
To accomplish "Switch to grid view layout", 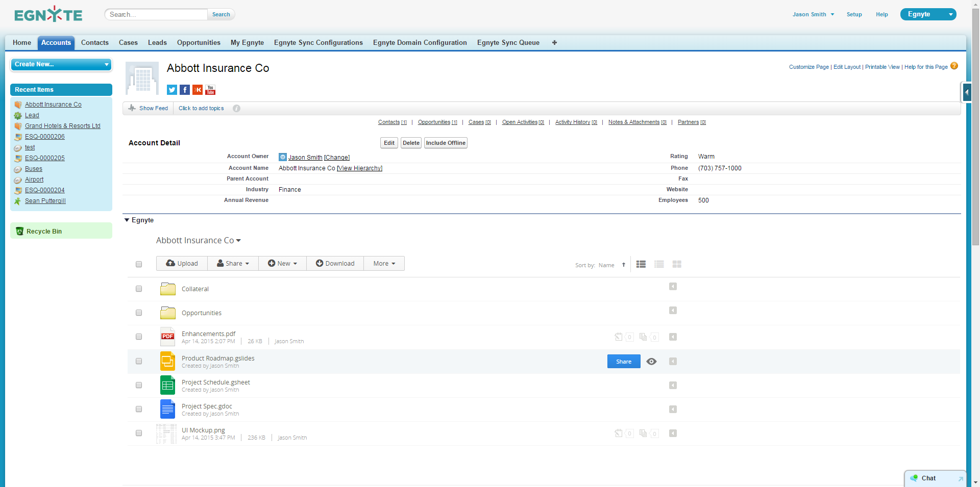I will 676,264.
